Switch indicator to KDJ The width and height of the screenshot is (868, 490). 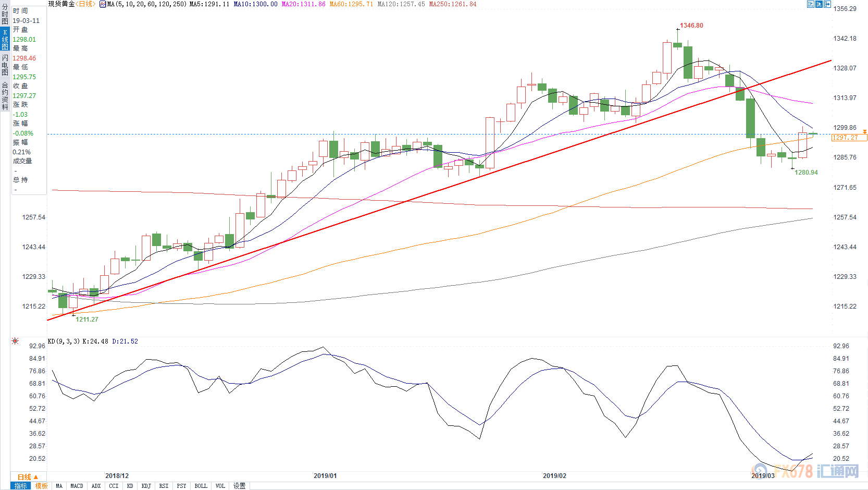(146, 486)
